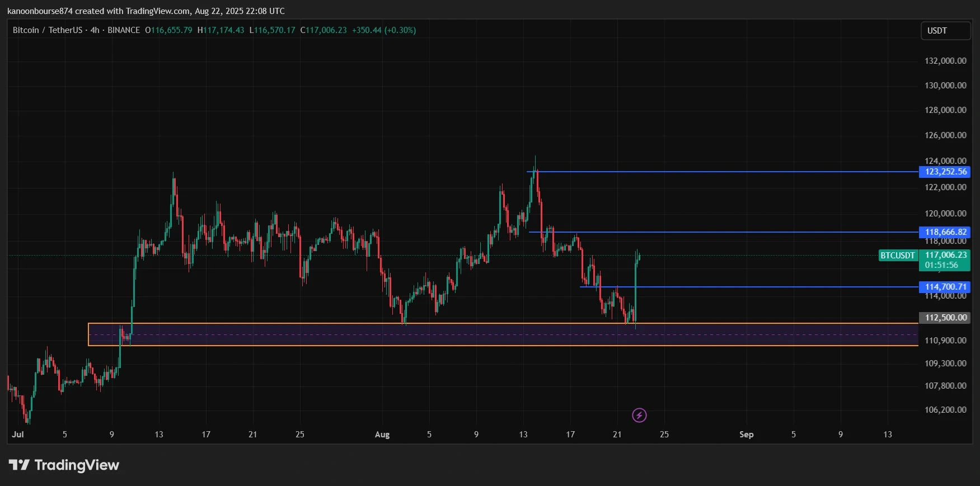The height and width of the screenshot is (486, 980).
Task: Click the 4h timeframe label
Action: 95,30
